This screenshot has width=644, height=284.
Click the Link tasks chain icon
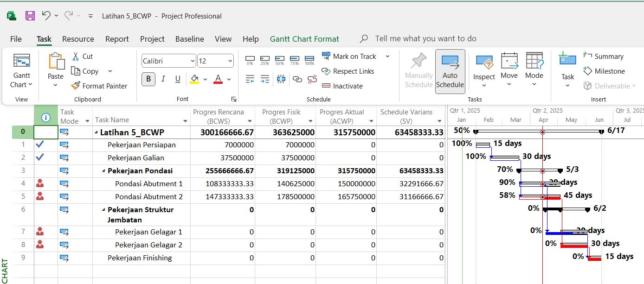297,79
